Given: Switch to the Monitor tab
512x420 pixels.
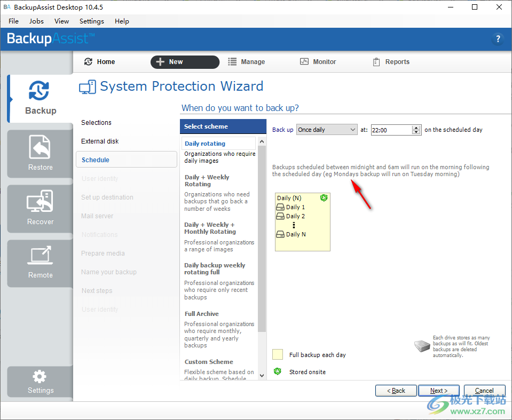Looking at the screenshot, I should 318,62.
